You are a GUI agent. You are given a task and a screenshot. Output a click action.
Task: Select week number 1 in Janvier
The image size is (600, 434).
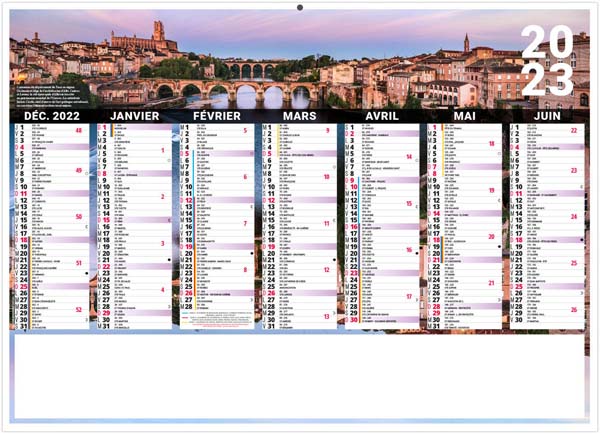[163, 150]
